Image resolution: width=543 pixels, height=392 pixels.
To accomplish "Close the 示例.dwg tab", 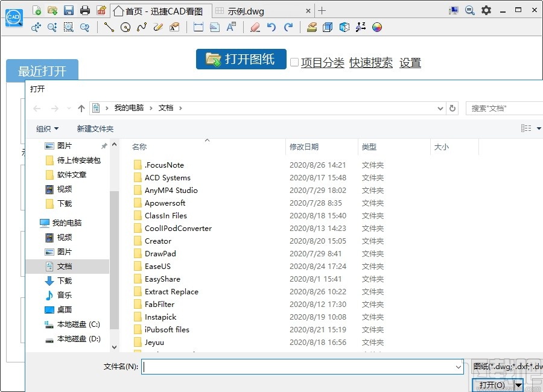I will [308, 11].
